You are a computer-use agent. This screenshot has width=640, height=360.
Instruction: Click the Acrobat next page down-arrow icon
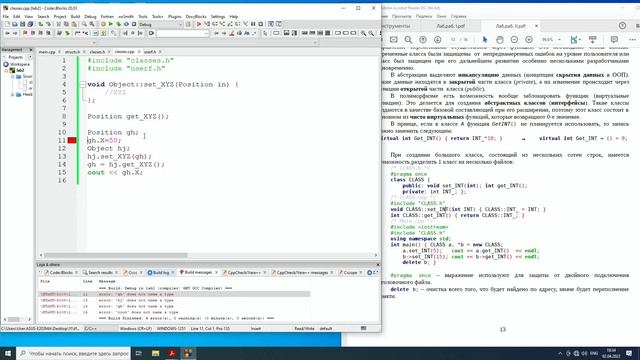pyautogui.click(x=438, y=40)
